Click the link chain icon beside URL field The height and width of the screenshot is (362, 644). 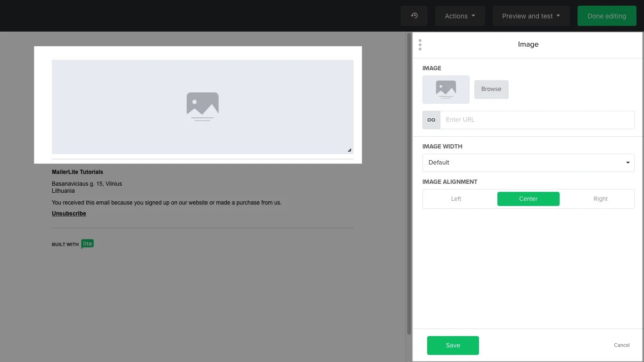pyautogui.click(x=431, y=120)
